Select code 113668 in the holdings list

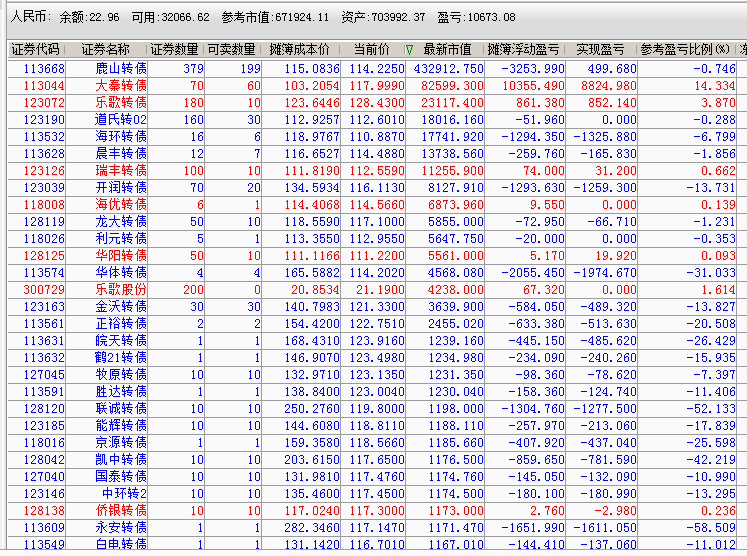pyautogui.click(x=44, y=69)
